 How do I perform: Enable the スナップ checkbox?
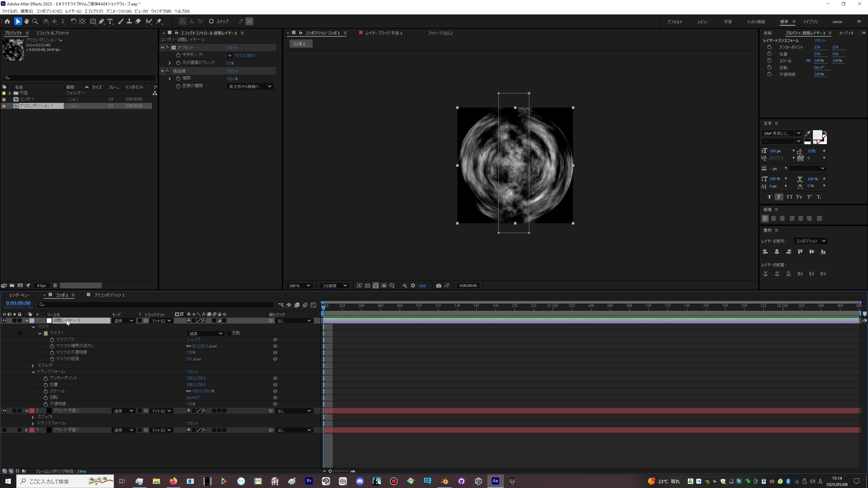point(211,21)
